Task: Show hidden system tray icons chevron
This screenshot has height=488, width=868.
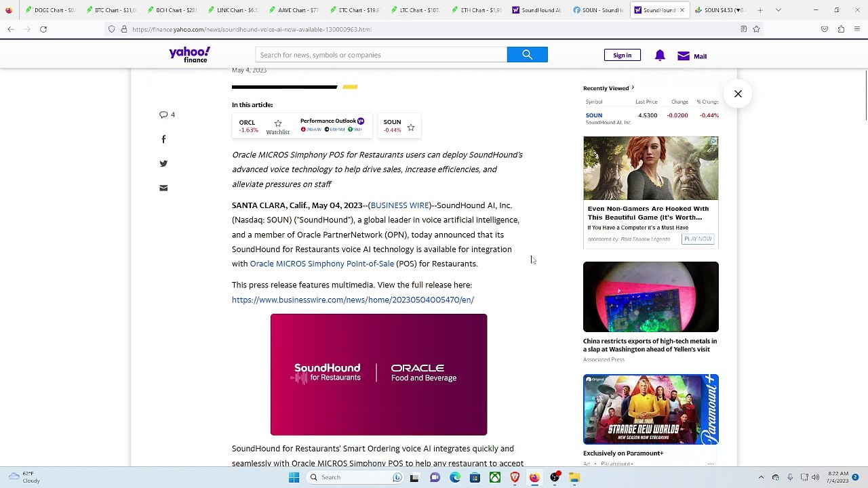Action: pyautogui.click(x=761, y=477)
